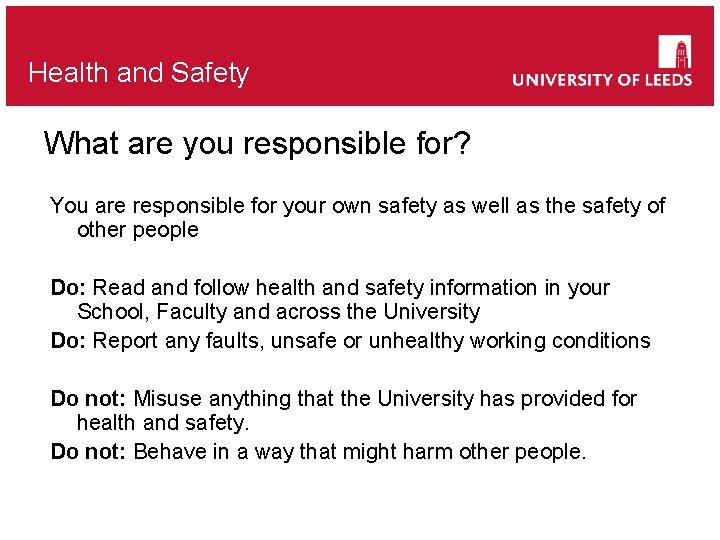Click the bold Do: before Report any faults

click(x=68, y=341)
